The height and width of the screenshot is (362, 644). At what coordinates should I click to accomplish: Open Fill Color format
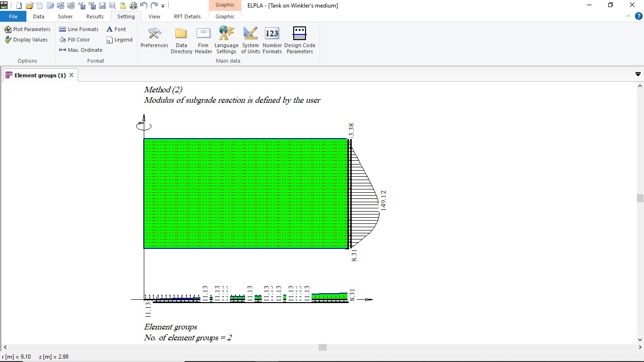click(x=74, y=40)
